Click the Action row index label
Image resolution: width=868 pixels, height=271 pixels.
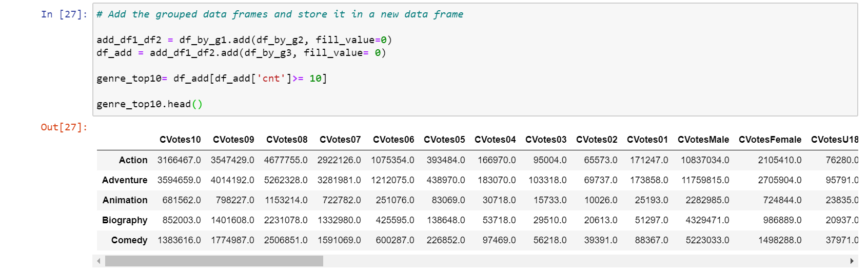click(x=133, y=160)
